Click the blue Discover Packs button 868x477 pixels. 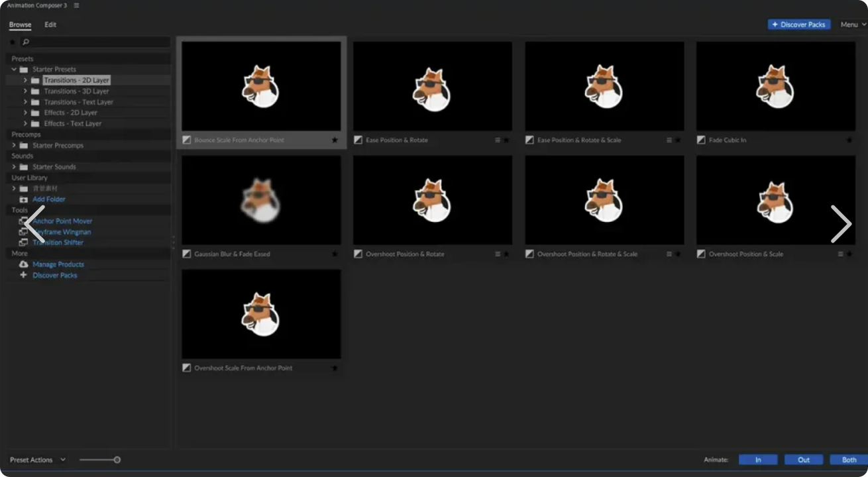tap(799, 25)
